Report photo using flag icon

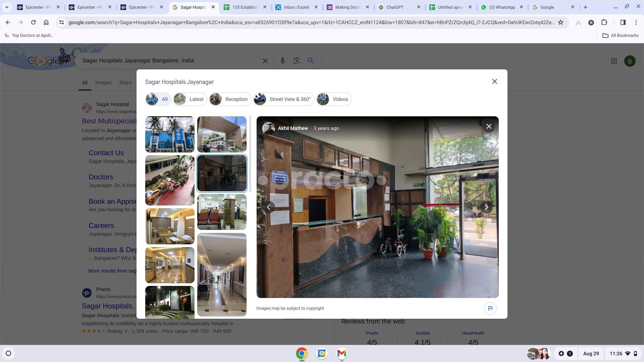tap(490, 308)
